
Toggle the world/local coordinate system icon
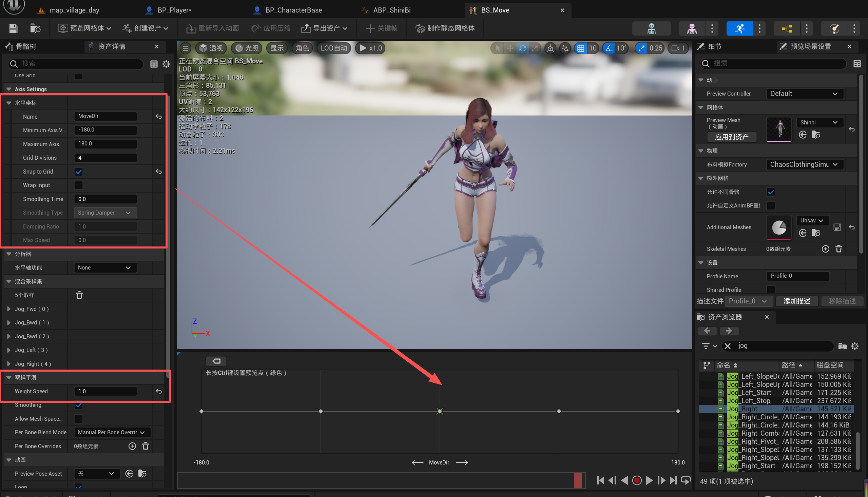pos(550,48)
